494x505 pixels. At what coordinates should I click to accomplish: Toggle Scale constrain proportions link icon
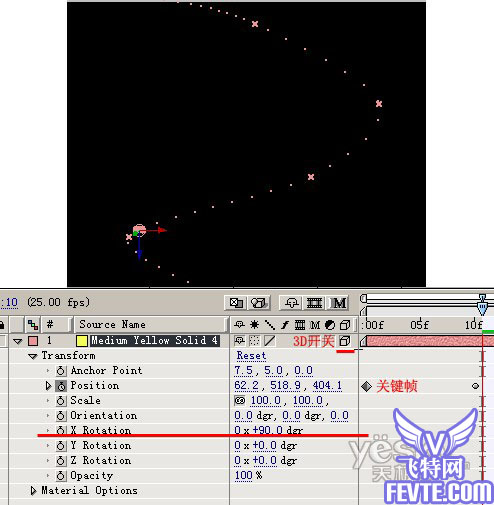(240, 400)
